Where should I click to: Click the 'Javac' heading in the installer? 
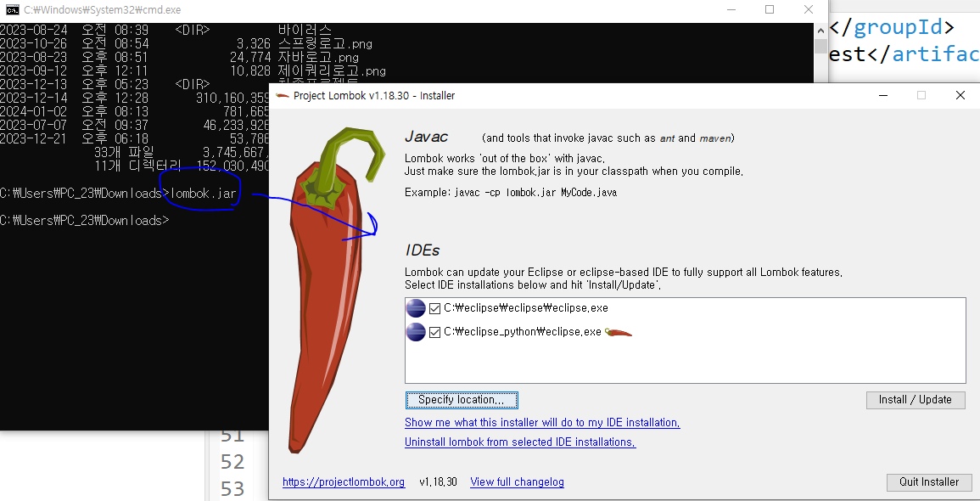tap(426, 137)
